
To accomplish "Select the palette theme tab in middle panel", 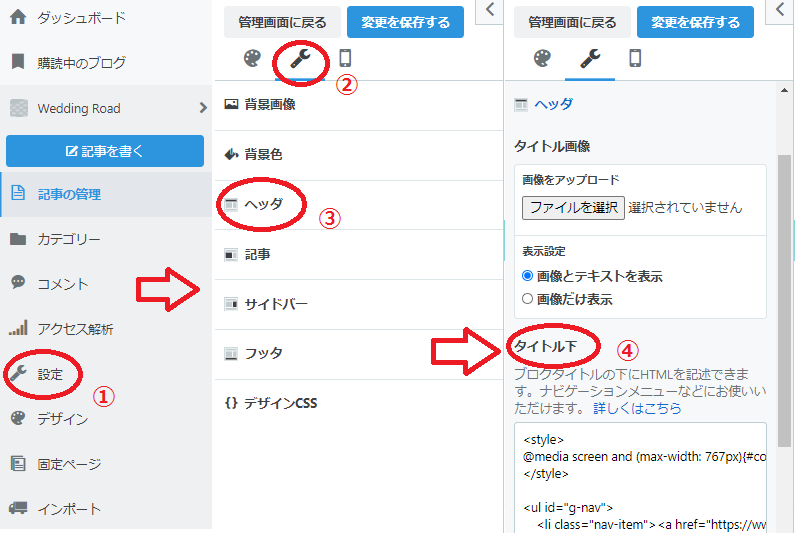I will 252,58.
